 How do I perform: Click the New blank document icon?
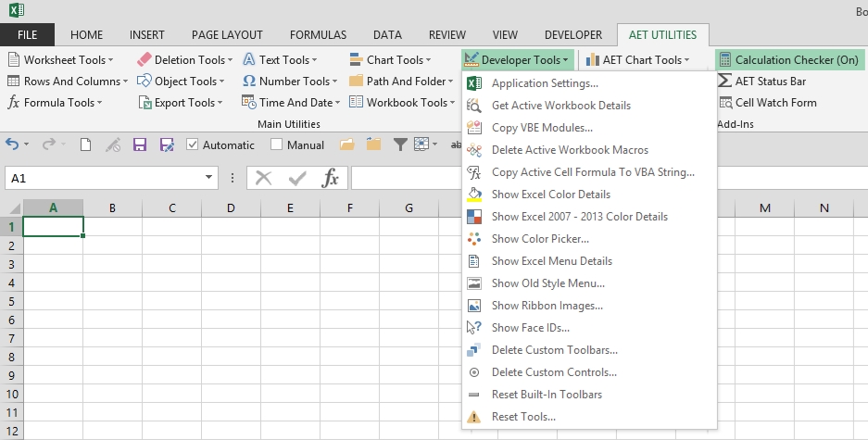click(x=85, y=145)
